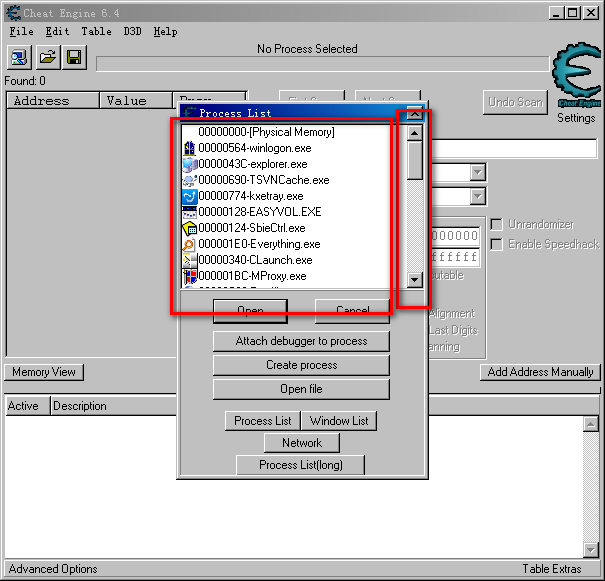Click the Memory View button
The width and height of the screenshot is (605, 581).
(x=44, y=372)
